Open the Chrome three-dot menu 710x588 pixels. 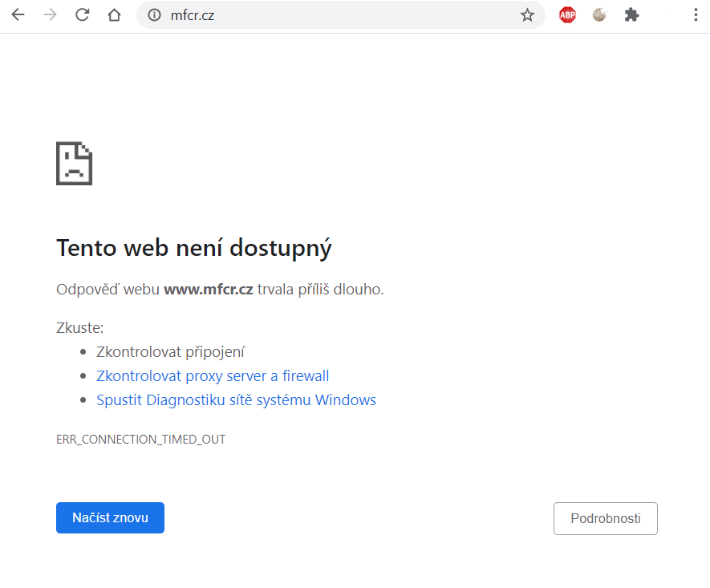tap(696, 15)
